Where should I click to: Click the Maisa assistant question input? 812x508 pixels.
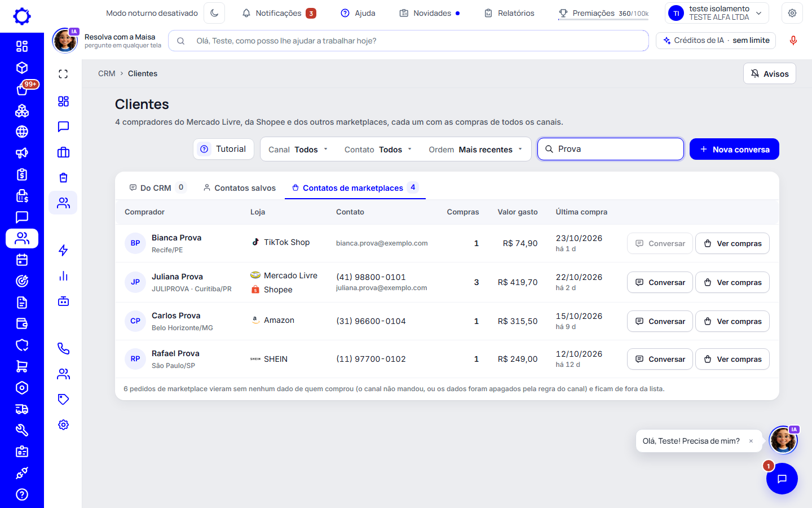click(408, 41)
